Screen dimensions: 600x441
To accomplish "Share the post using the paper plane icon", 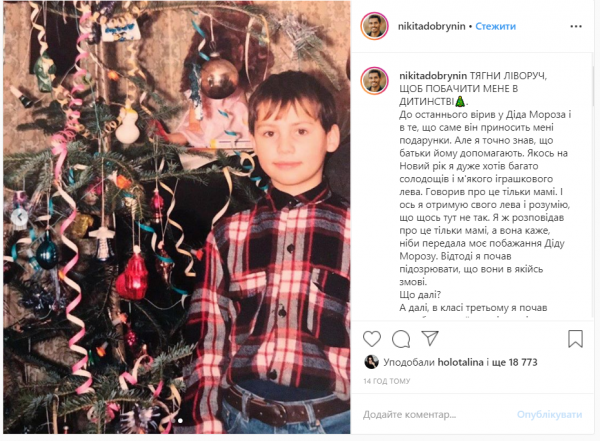I will [430, 338].
